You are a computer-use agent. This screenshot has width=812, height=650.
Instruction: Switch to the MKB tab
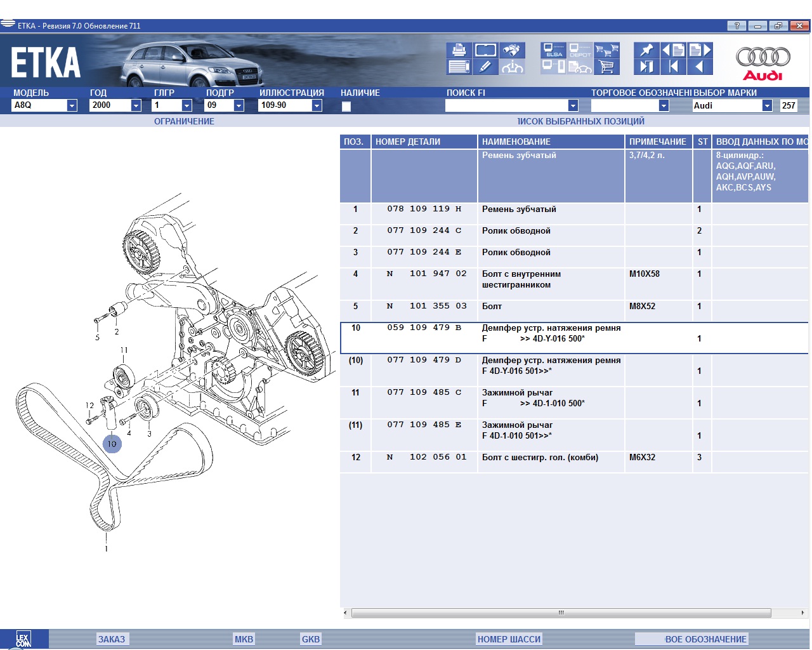pos(244,639)
